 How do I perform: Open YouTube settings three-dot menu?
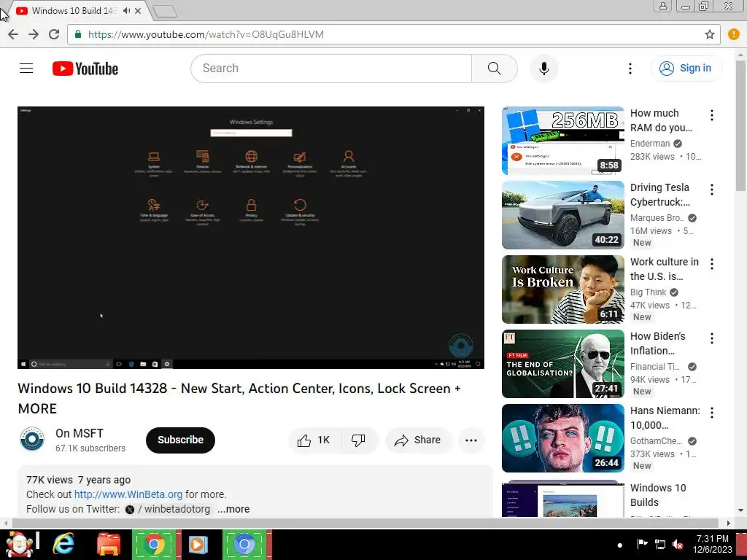(630, 69)
